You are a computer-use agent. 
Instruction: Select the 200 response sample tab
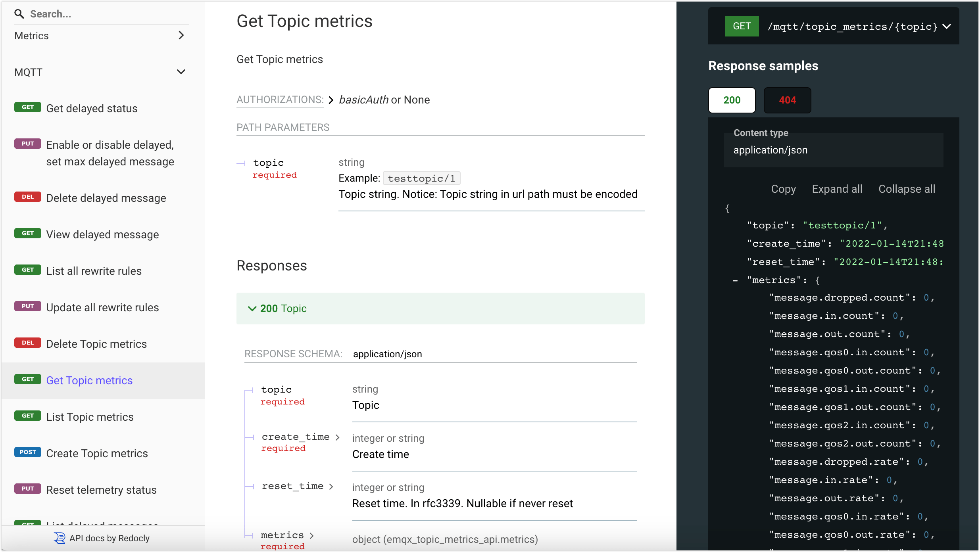[x=731, y=100]
